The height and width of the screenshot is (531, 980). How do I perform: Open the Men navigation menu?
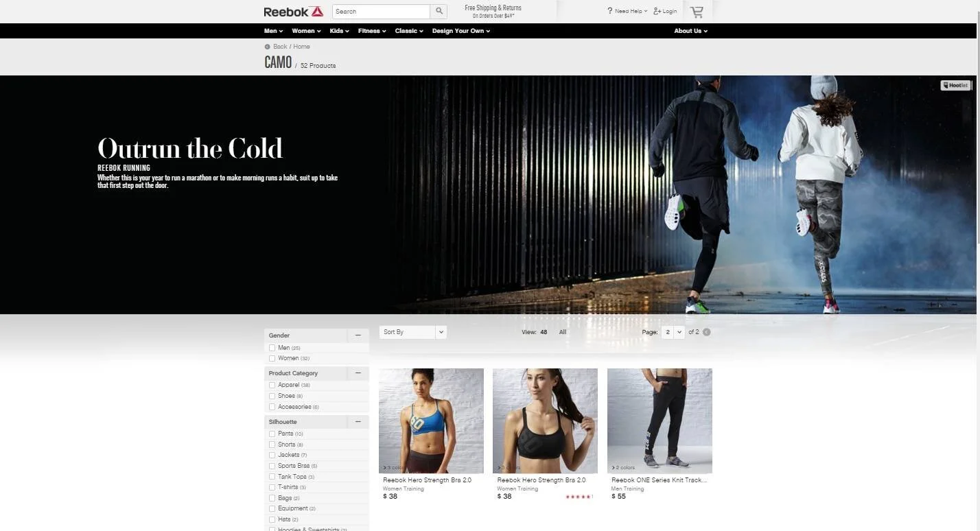pos(273,31)
